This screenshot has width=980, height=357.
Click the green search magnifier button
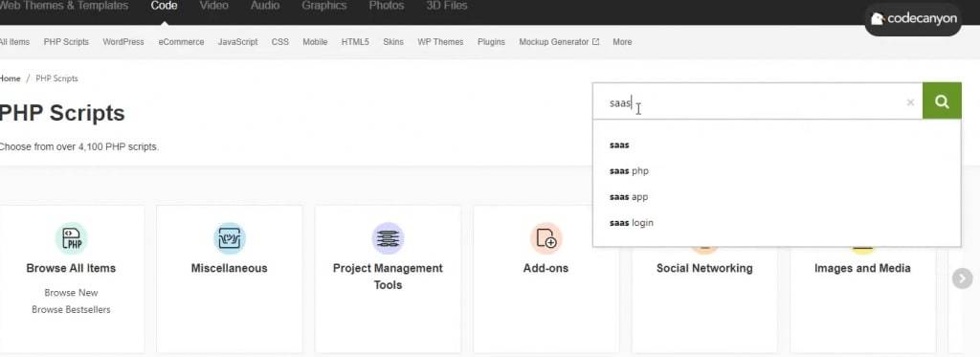(942, 101)
